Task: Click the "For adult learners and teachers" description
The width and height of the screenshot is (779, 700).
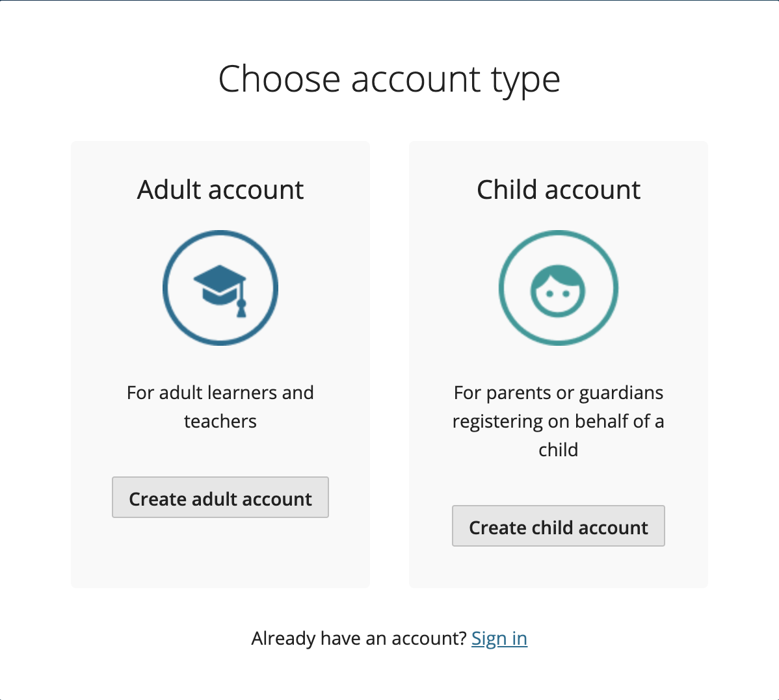Action: pyautogui.click(x=220, y=407)
